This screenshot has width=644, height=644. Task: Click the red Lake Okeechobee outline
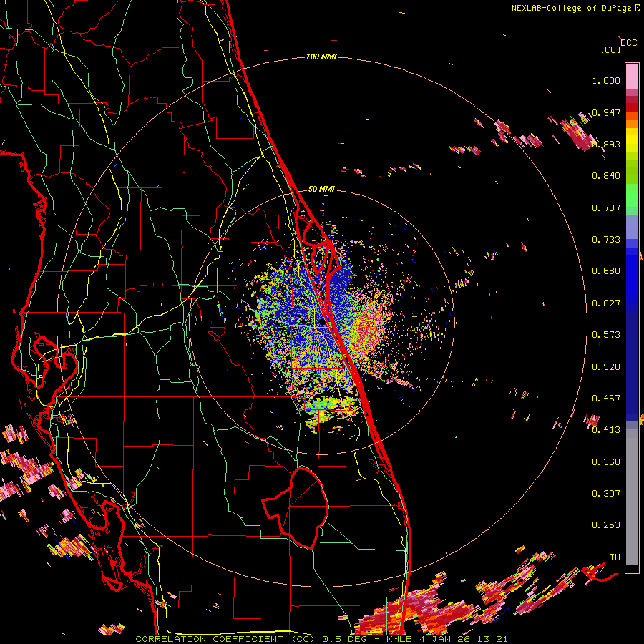(296, 507)
